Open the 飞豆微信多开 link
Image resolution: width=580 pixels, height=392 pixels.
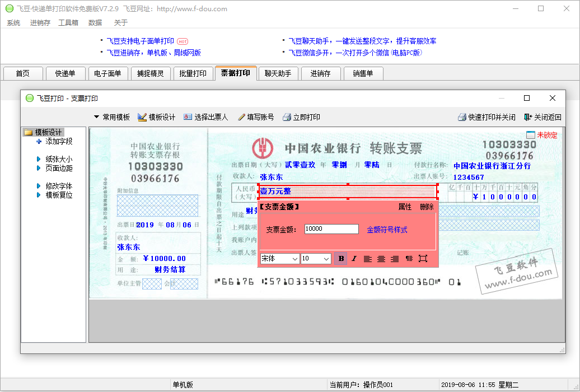pyautogui.click(x=355, y=53)
